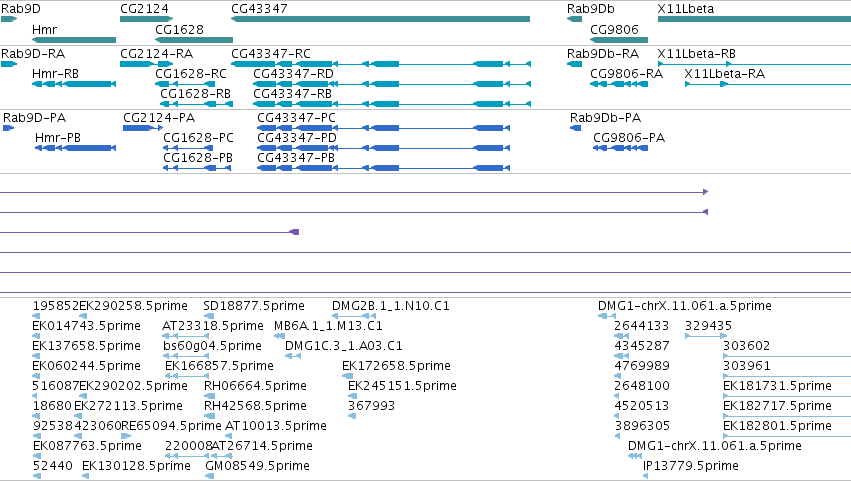Click the MB6A.1_1.M13.C1 feature label
851x481 pixels.
(328, 326)
